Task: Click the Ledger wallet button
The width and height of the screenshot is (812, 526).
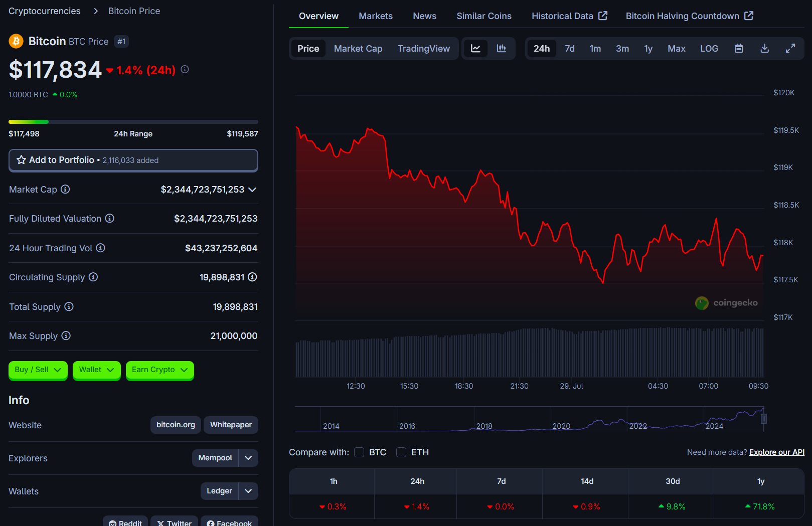Action: click(x=219, y=491)
